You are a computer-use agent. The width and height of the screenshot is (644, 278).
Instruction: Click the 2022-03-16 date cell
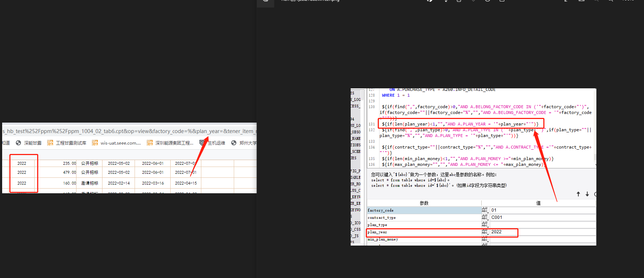[x=153, y=183]
